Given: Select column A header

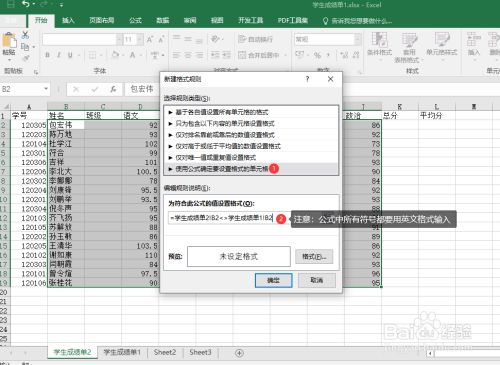Looking at the screenshot, I should pyautogui.click(x=29, y=107).
